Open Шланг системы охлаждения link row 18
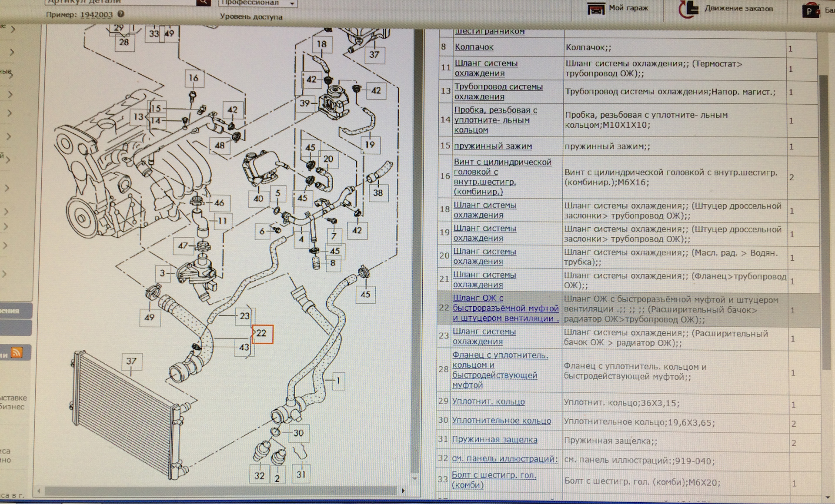The height and width of the screenshot is (504, 835). point(484,210)
